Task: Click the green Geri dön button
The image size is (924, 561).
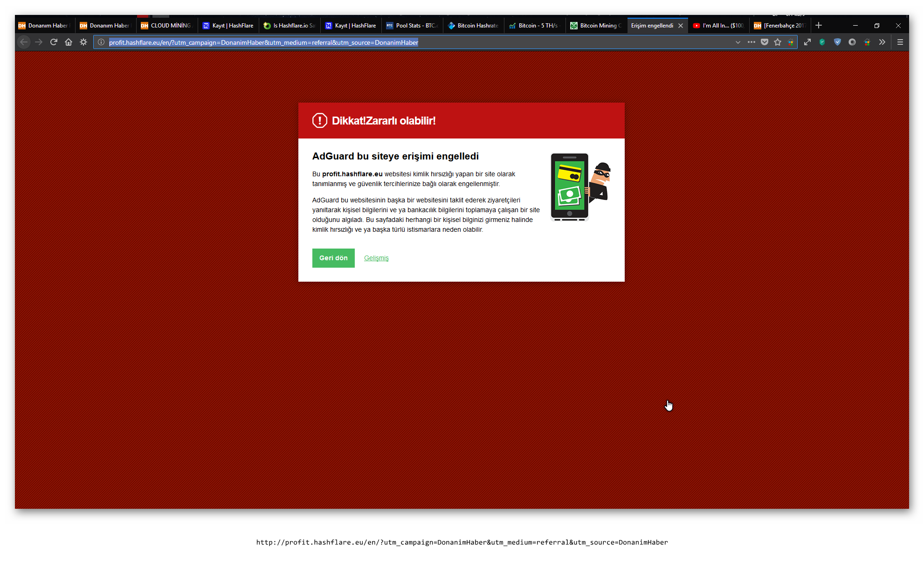Action: (333, 258)
